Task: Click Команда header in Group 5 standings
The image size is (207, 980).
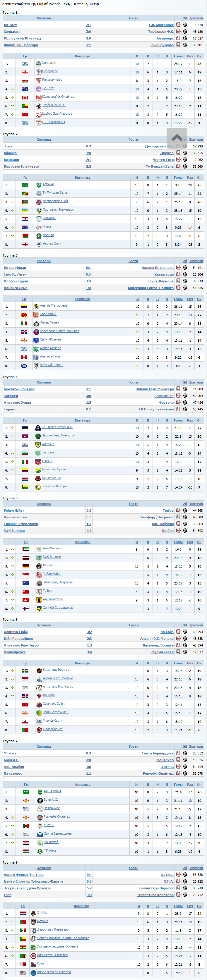Action: (83, 542)
